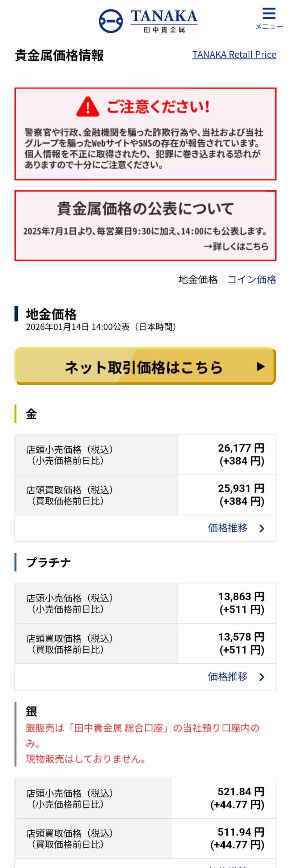Image resolution: width=291 pixels, height=868 pixels.
Task: View the gold 価格推移 link
Action: (228, 528)
